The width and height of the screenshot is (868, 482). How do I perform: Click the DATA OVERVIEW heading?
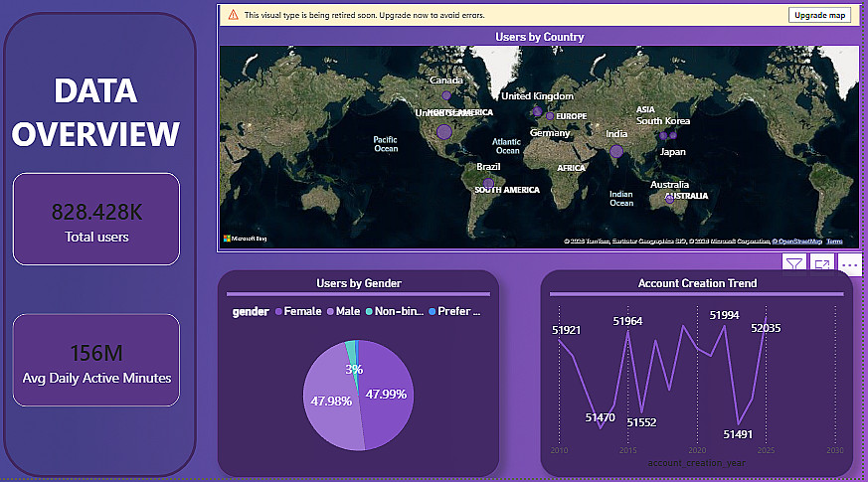point(95,112)
